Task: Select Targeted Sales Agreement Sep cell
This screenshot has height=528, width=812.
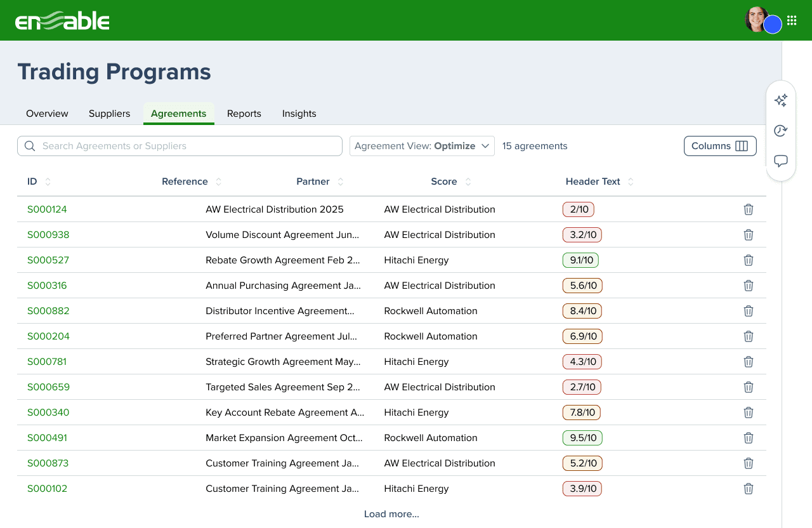Action: click(x=283, y=387)
